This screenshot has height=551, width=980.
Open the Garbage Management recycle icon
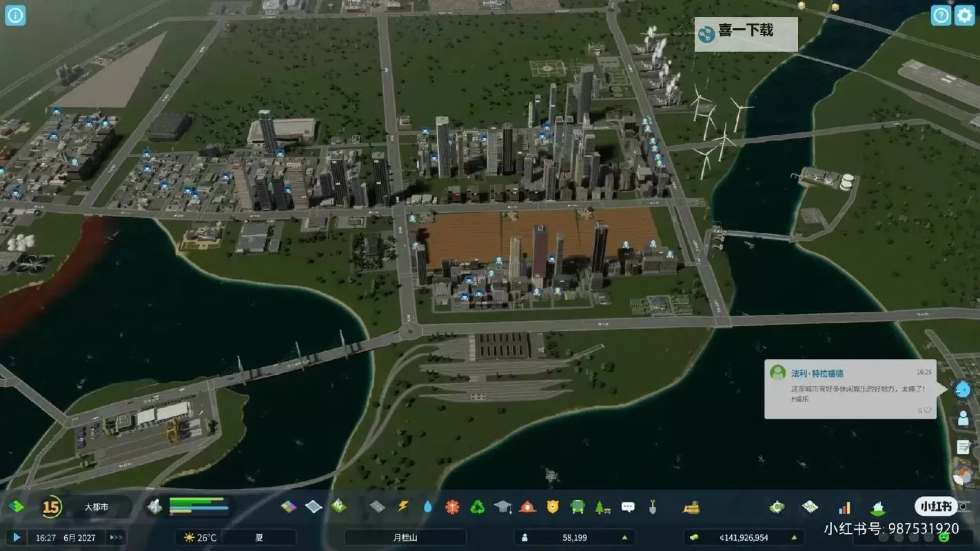click(x=478, y=508)
